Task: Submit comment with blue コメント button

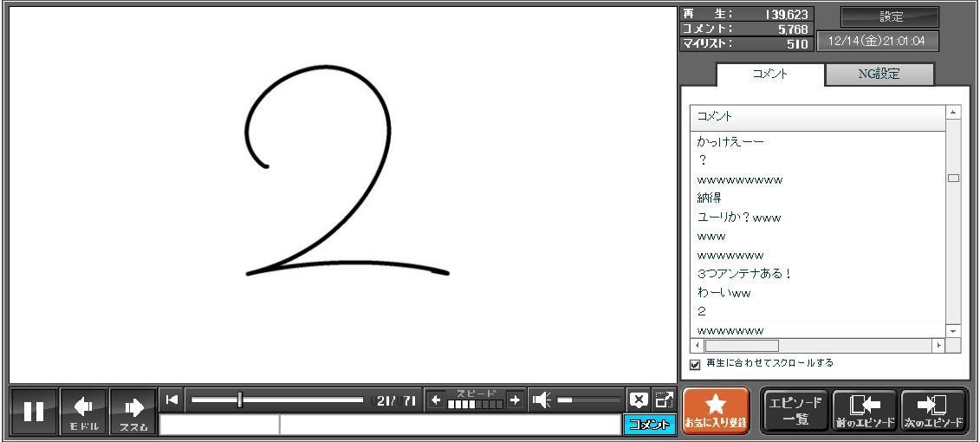Action: (648, 425)
